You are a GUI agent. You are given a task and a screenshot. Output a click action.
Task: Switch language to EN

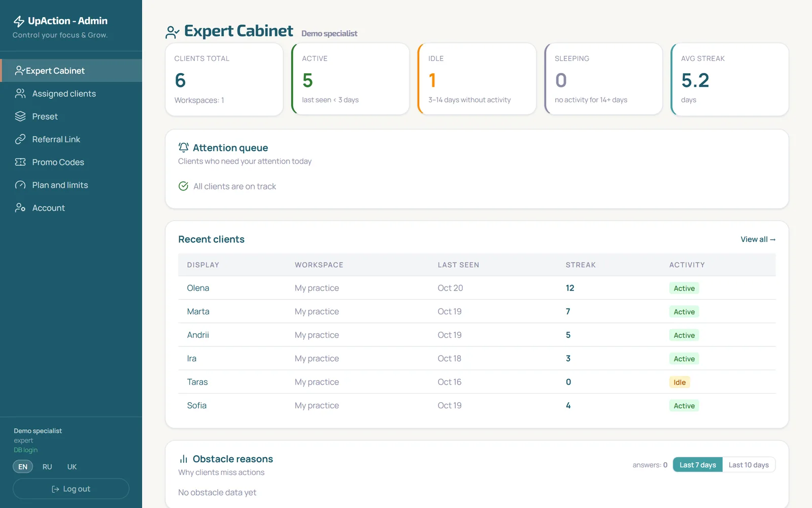click(23, 466)
